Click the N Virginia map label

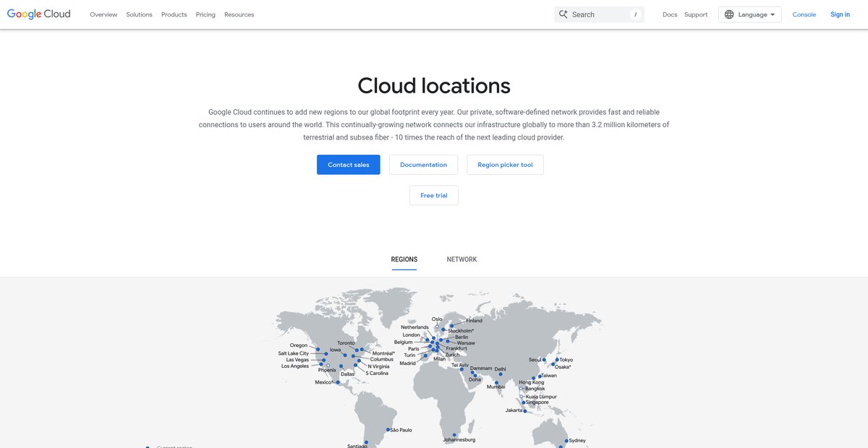[x=379, y=366]
